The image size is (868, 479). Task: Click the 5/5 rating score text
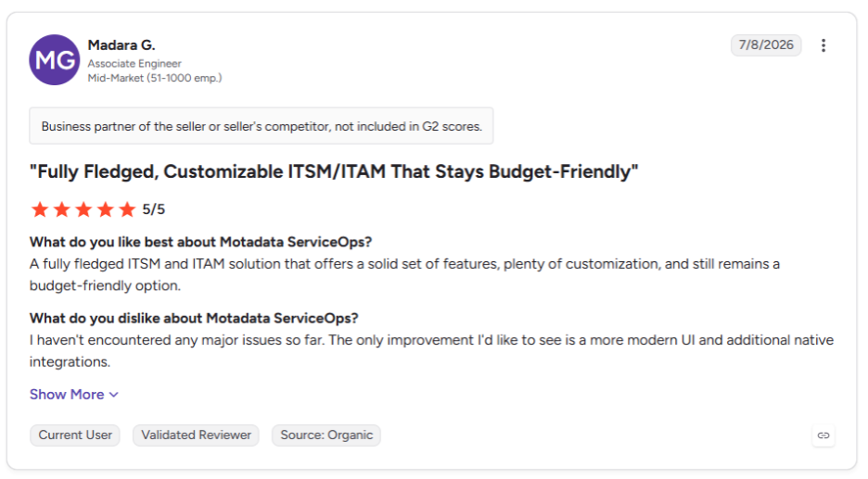pyautogui.click(x=153, y=209)
